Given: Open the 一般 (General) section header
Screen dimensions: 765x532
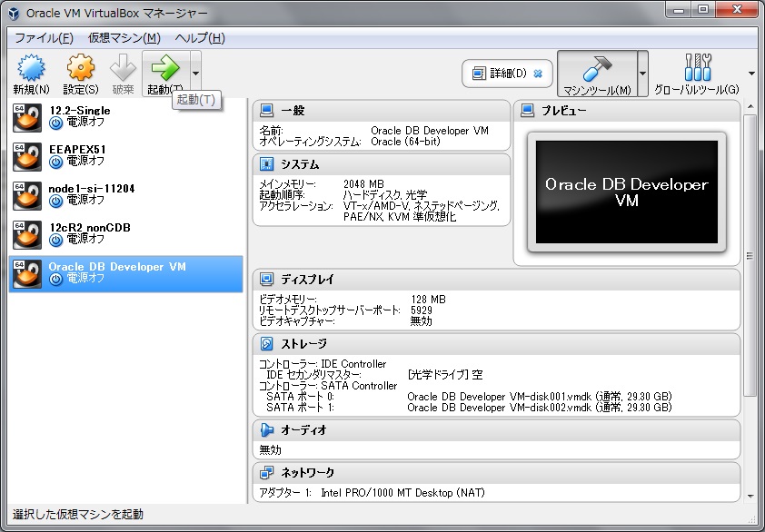Looking at the screenshot, I should click(382, 111).
